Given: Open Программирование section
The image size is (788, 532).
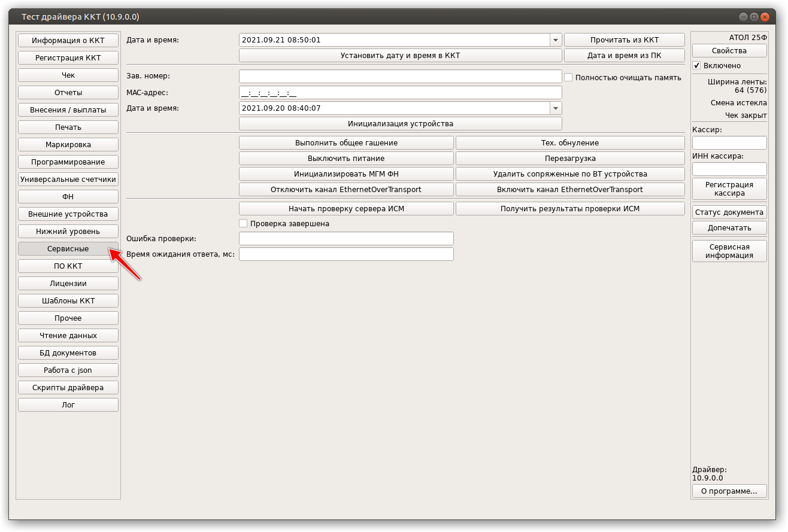Looking at the screenshot, I should click(x=68, y=162).
